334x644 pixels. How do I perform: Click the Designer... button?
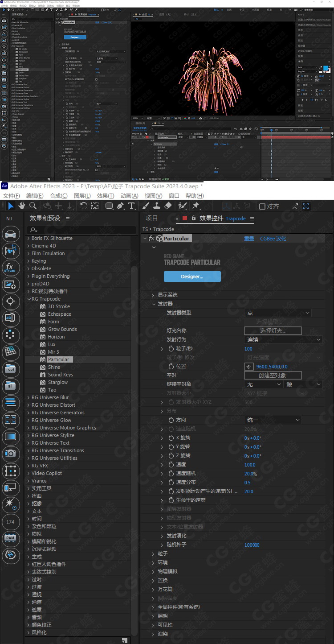click(x=192, y=277)
